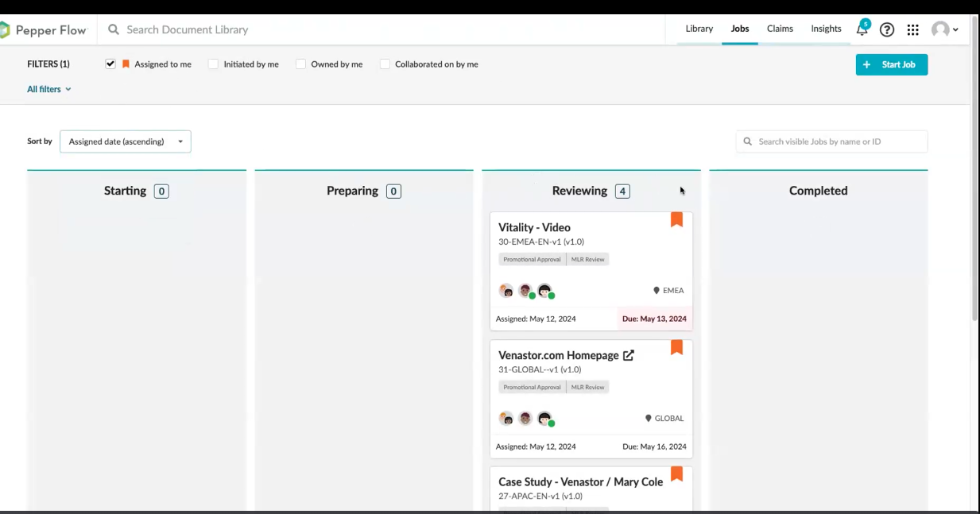
Task: Click second reviewer avatar on Venastor.com Homepage card
Action: (x=525, y=418)
